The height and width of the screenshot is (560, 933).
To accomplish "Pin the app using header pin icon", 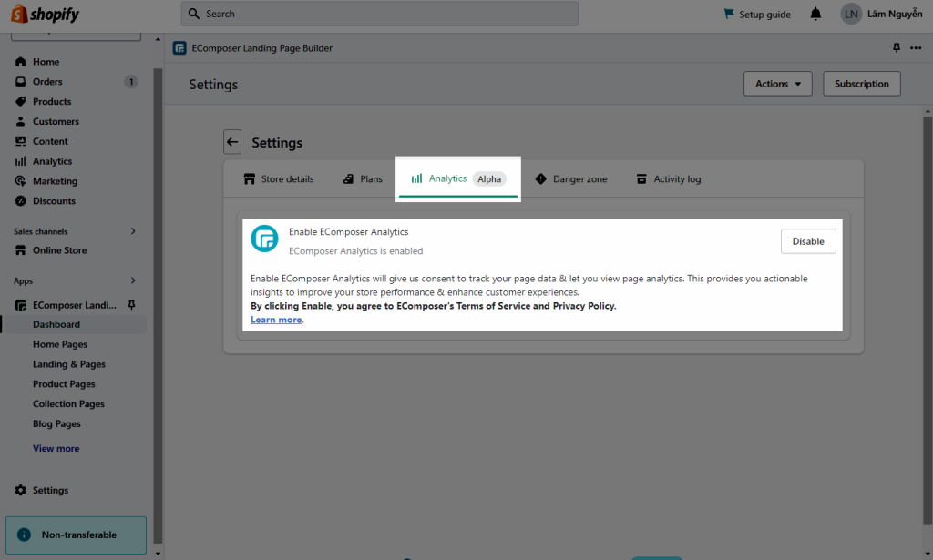I will click(897, 48).
